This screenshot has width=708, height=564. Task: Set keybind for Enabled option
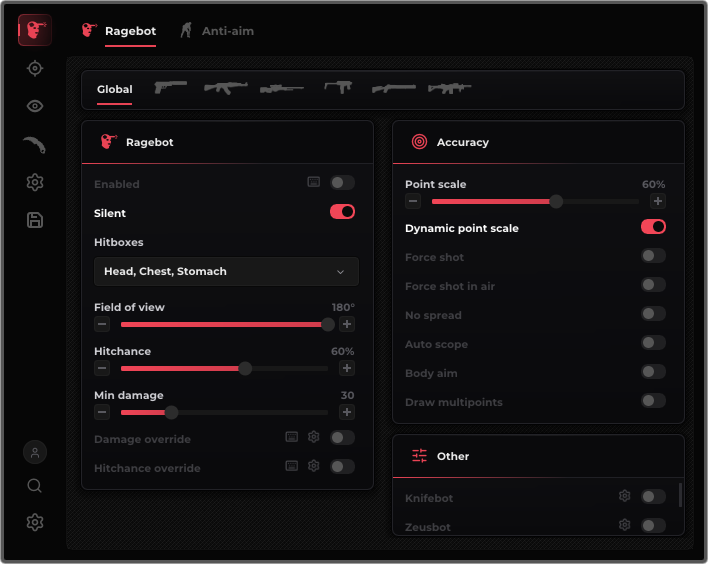[314, 182]
